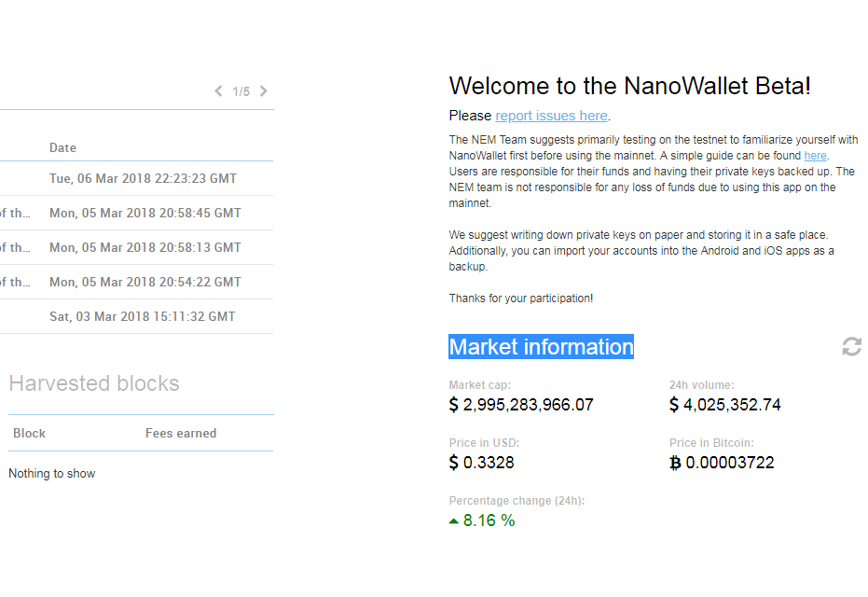Image resolution: width=868 pixels, height=597 pixels.
Task: Click the '24h volume:' label
Action: 701,385
